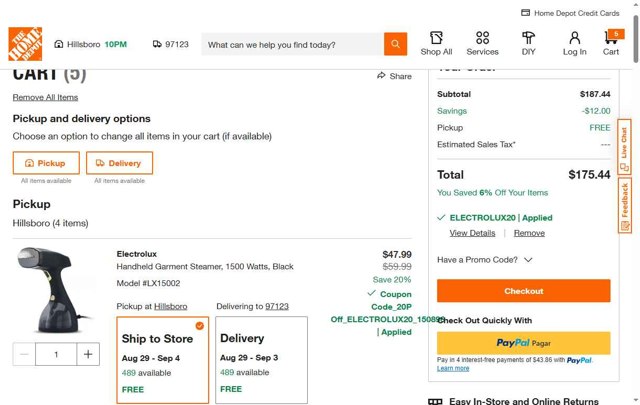Click the Hillsboro pickup store link
This screenshot has width=640, height=405.
tap(171, 306)
